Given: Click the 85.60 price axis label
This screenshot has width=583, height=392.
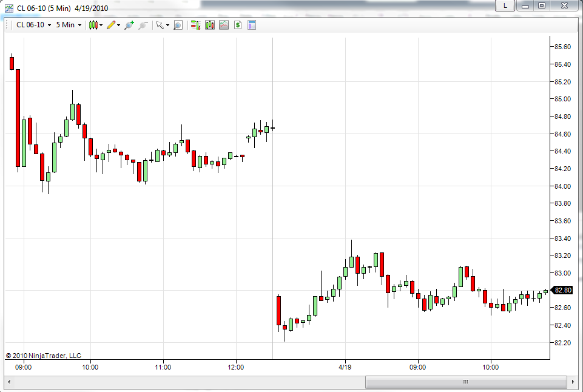Looking at the screenshot, I should point(562,47).
